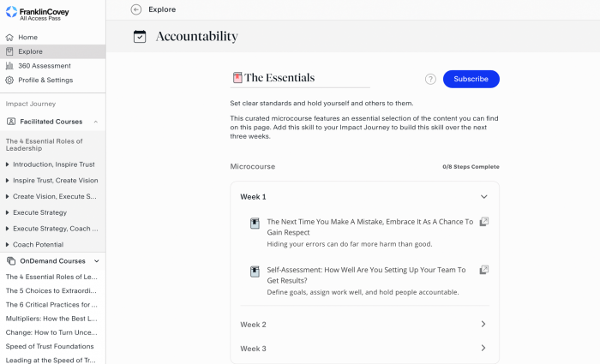Open Speed of Trust Foundations course
This screenshot has height=364, width=600.
tap(51, 346)
